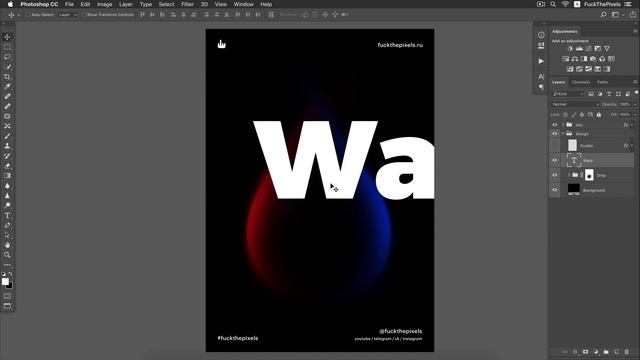Select the Gradient tool
Image resolution: width=640 pixels, height=360 pixels.
pyautogui.click(x=7, y=176)
